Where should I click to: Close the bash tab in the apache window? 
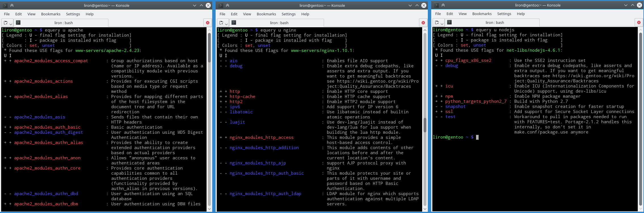click(208, 23)
